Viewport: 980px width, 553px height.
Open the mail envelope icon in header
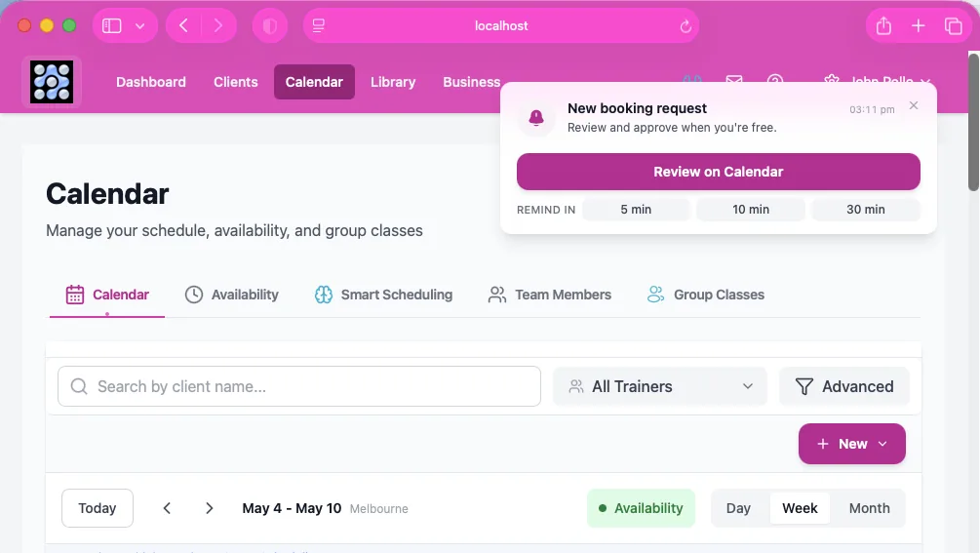tap(734, 79)
